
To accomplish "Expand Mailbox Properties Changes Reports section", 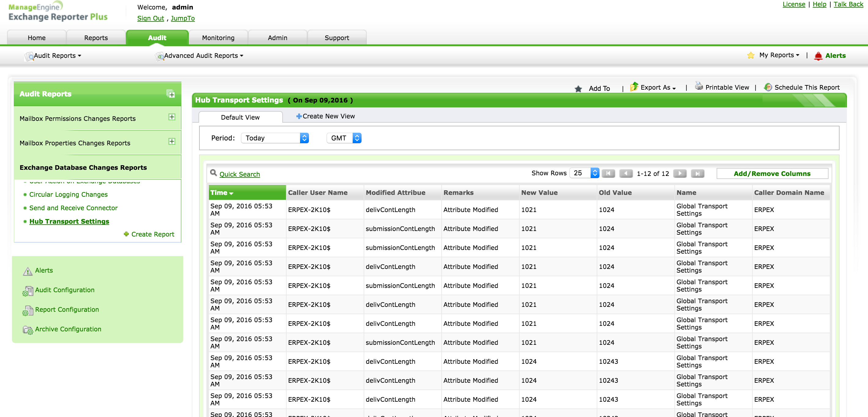I will (172, 142).
